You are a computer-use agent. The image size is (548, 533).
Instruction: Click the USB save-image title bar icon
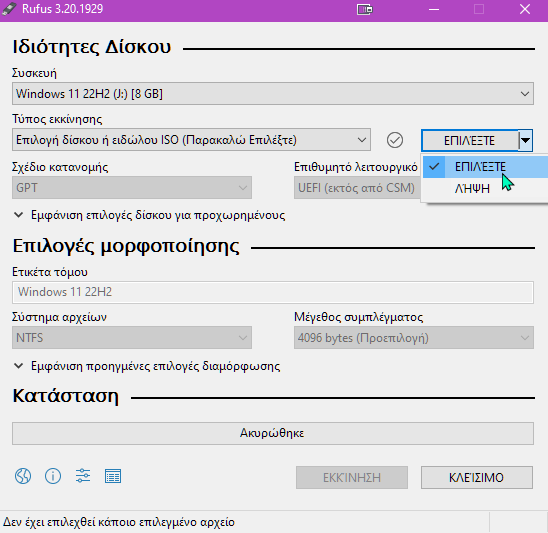[x=365, y=9]
